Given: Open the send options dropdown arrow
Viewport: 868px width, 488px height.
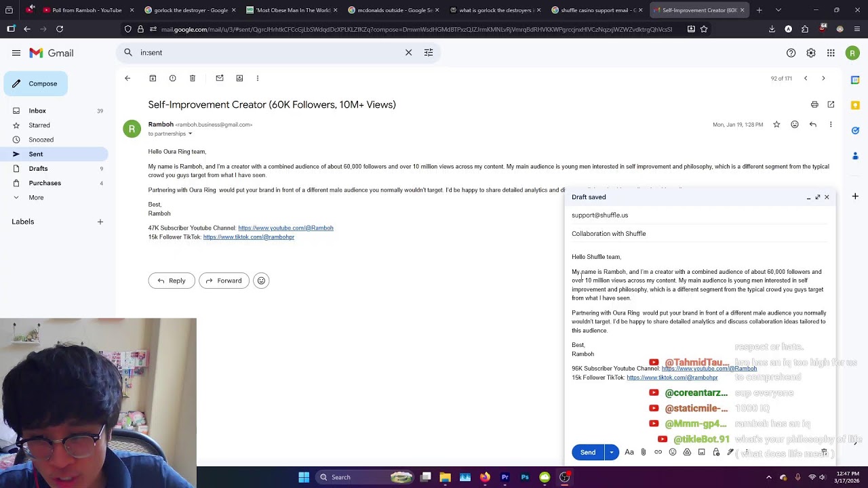Looking at the screenshot, I should (612, 453).
